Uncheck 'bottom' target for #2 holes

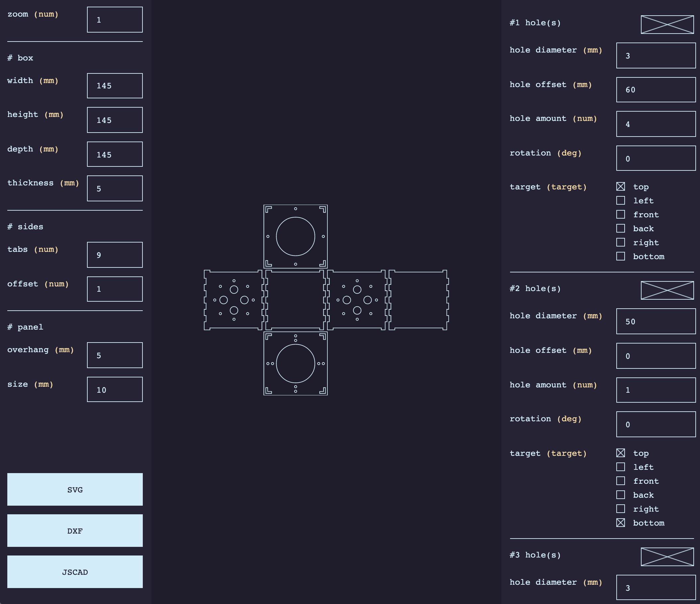tap(620, 523)
